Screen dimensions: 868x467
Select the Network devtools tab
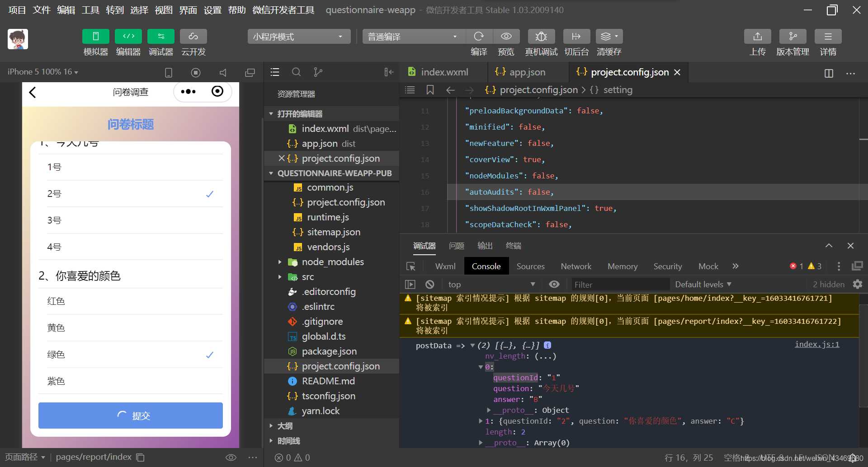[576, 266]
